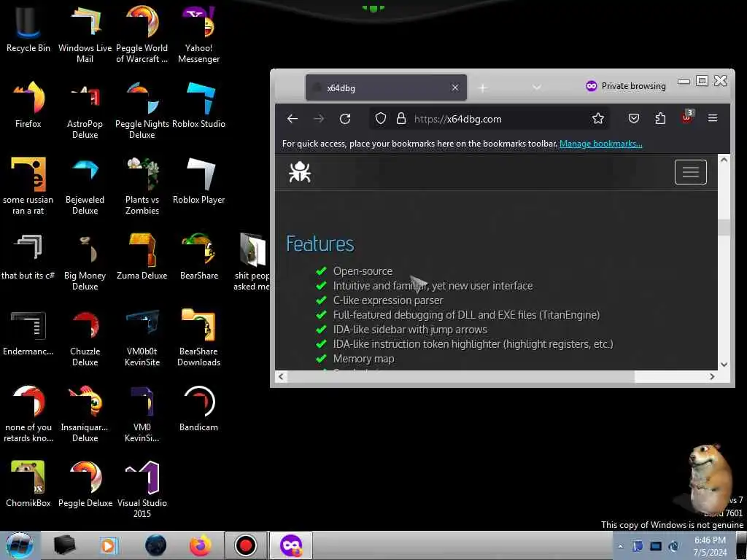Click vertical scrollbar down arrow
Screen dimensions: 747x560
pyautogui.click(x=724, y=365)
